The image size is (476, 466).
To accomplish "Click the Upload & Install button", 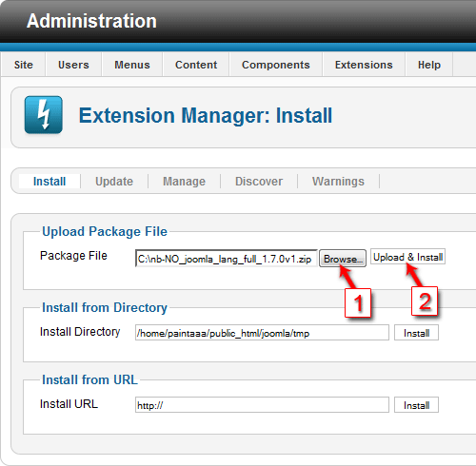I will pos(407,257).
